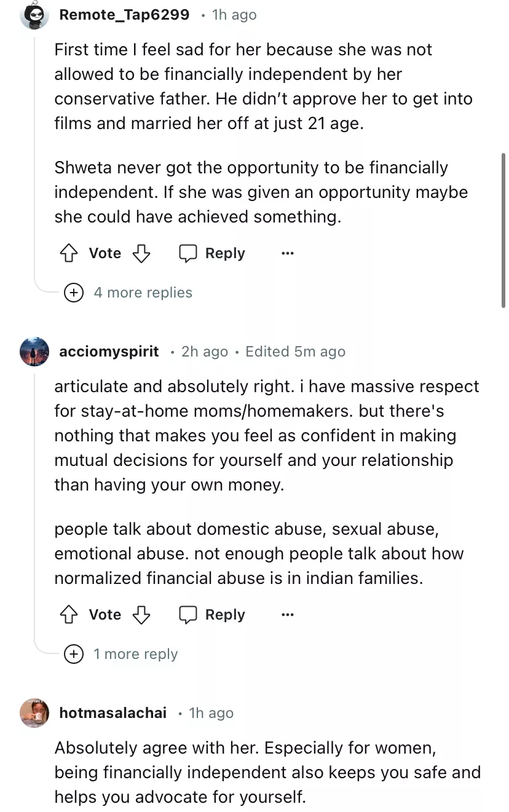The image size is (509, 812).
Task: Downvote acciomyspirit's comment
Action: tap(142, 615)
